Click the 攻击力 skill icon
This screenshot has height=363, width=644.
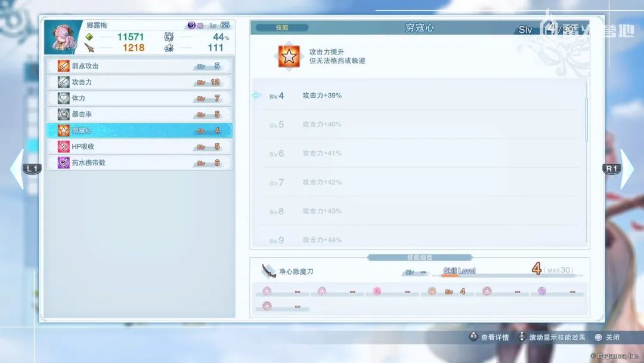coord(63,82)
